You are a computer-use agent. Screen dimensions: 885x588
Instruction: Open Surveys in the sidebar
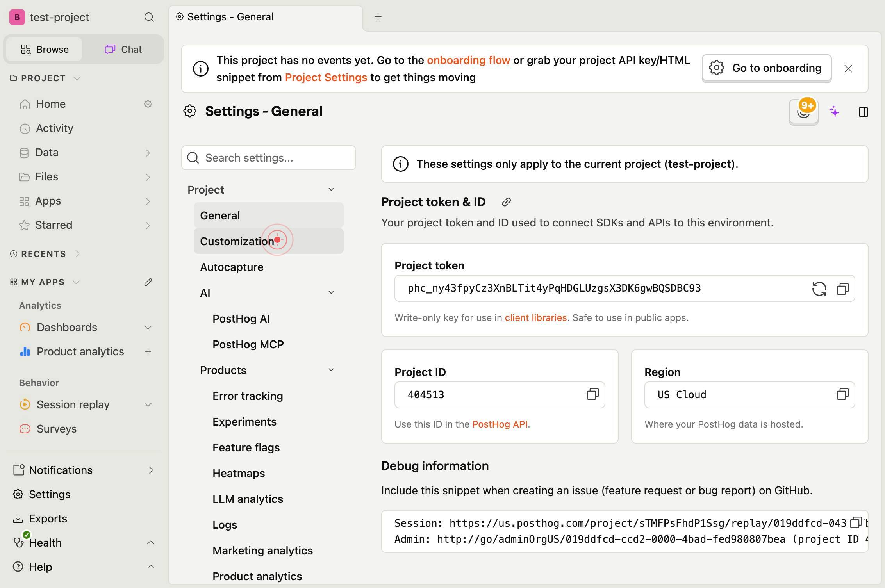(57, 429)
